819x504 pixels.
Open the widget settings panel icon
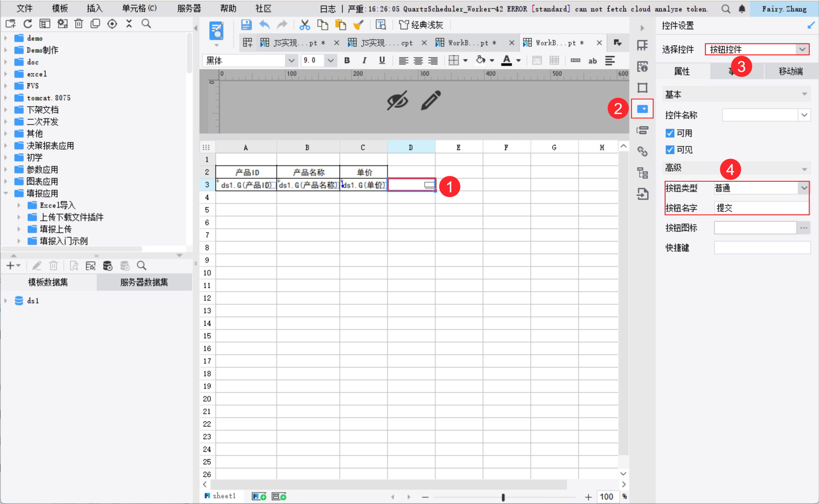point(642,109)
